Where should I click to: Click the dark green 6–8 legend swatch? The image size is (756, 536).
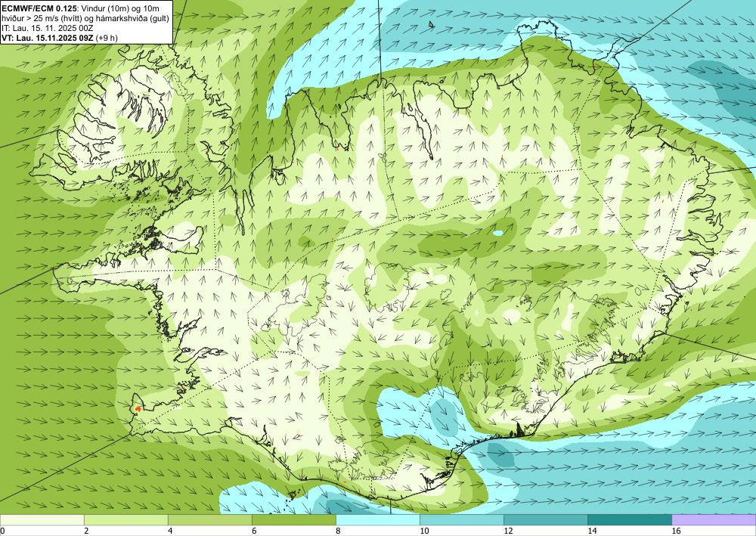[293, 519]
